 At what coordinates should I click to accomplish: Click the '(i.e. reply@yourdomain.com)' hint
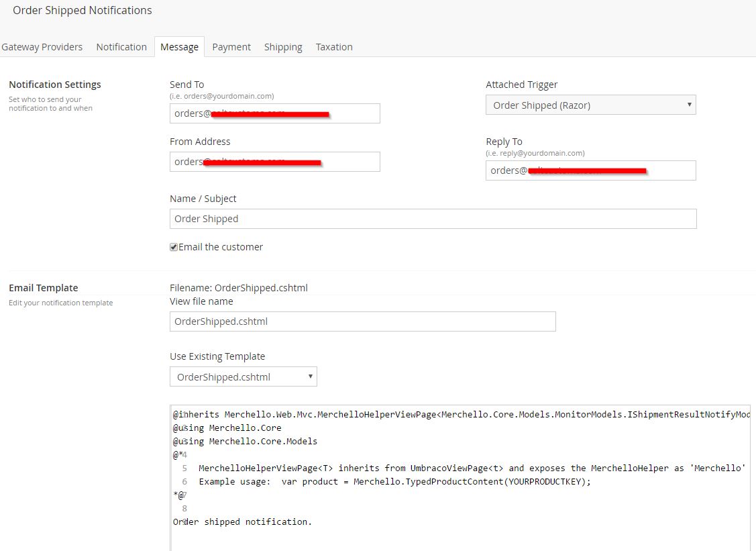(535, 153)
